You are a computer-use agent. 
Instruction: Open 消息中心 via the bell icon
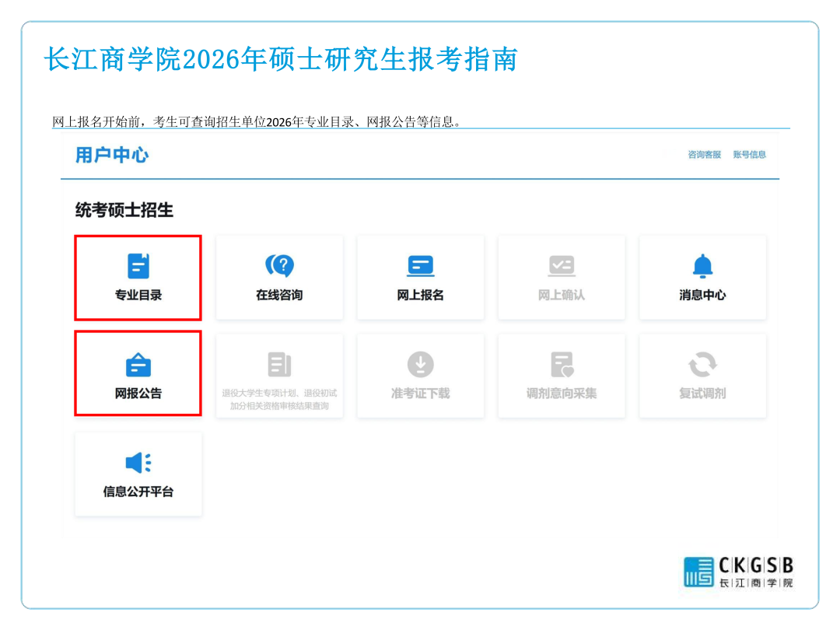(702, 266)
